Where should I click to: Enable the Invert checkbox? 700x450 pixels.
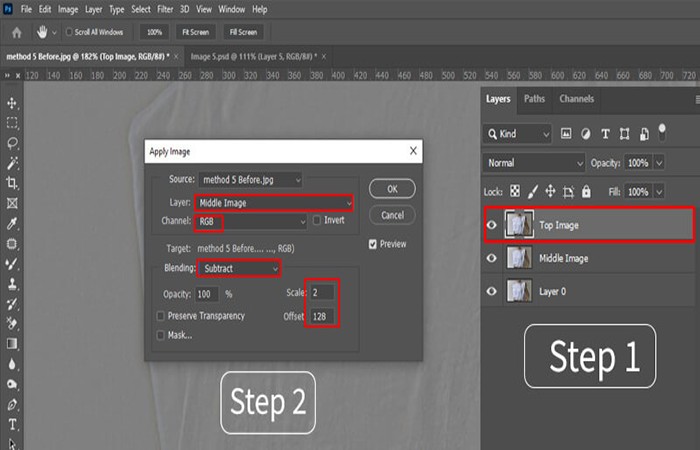(317, 220)
